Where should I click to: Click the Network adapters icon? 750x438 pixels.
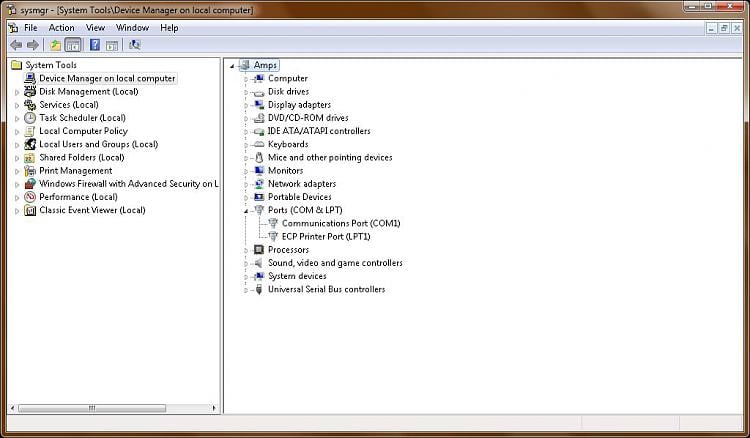[x=259, y=184]
